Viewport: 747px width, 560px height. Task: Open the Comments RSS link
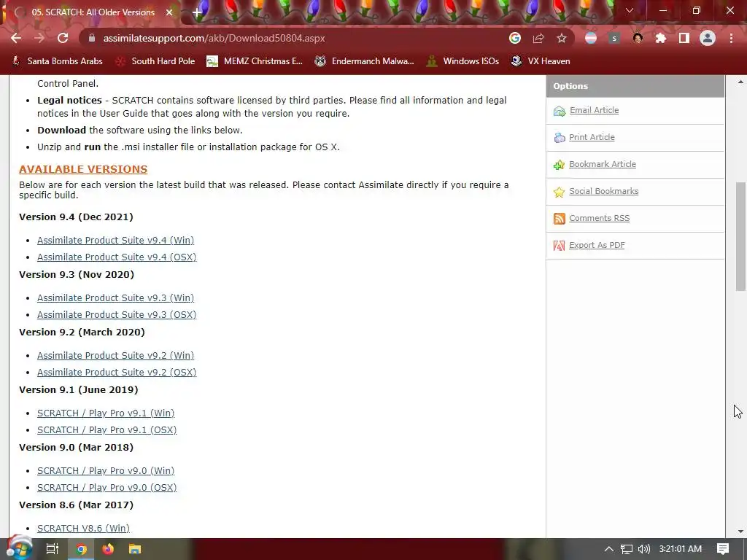pyautogui.click(x=600, y=218)
